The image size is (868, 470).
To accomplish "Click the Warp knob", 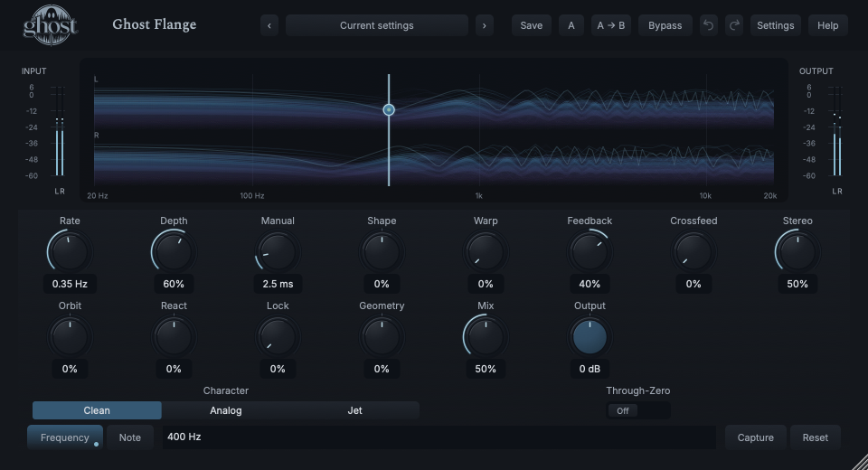I will [x=486, y=252].
